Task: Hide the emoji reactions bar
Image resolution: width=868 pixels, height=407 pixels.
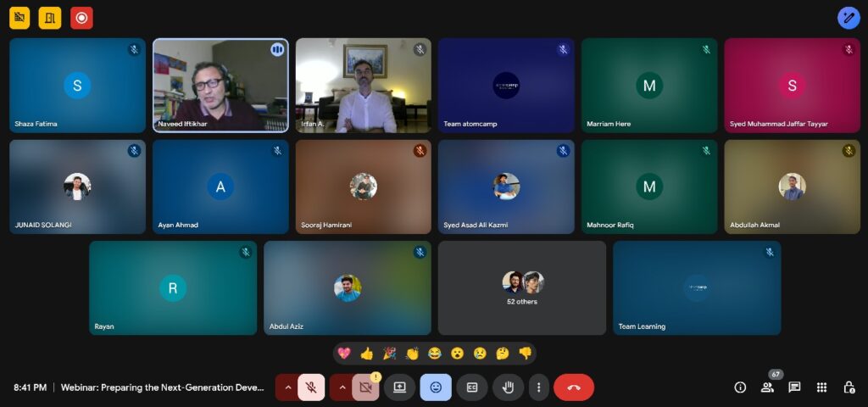Action: pos(436,387)
